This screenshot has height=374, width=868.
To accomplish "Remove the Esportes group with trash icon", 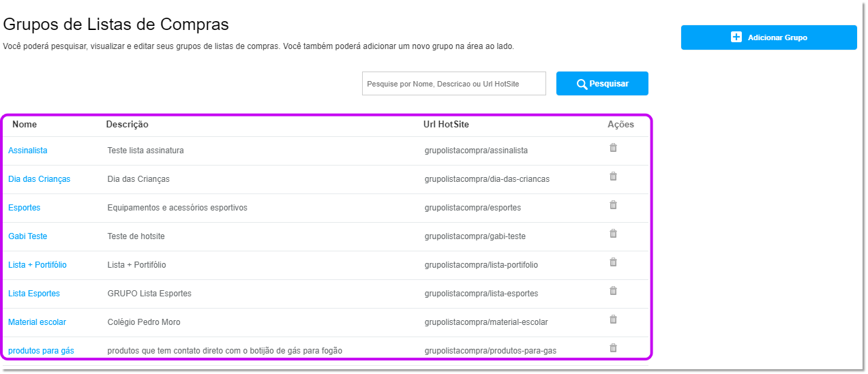I will [613, 205].
